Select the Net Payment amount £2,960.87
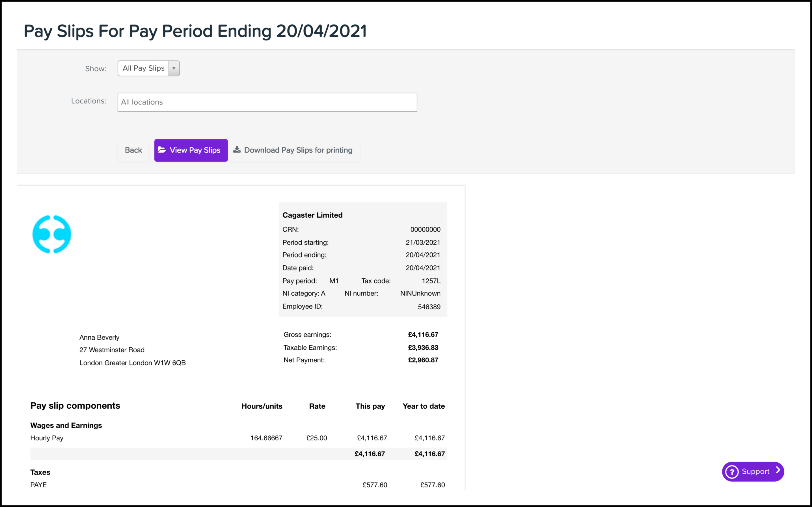 tap(423, 360)
